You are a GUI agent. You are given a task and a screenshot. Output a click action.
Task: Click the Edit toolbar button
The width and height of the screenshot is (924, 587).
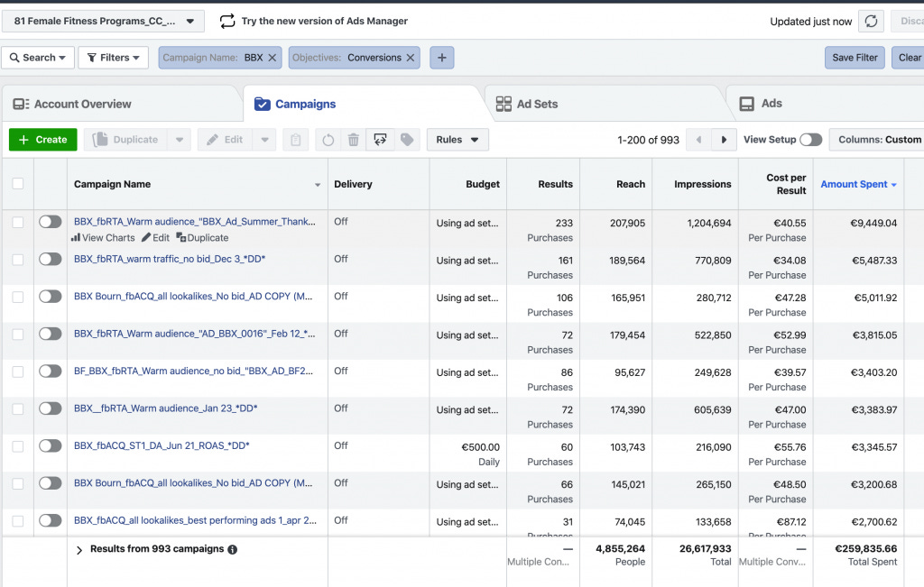coord(225,140)
